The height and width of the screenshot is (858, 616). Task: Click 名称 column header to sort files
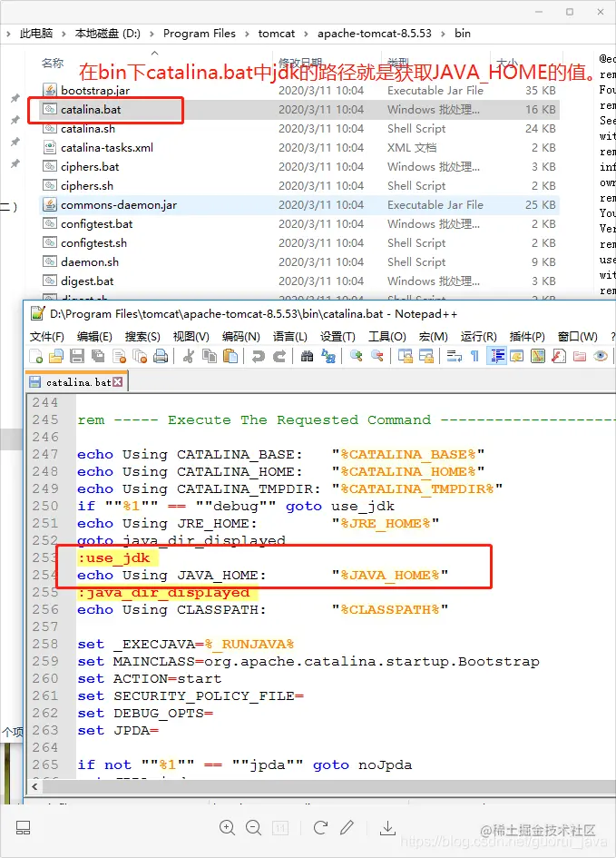coord(53,63)
